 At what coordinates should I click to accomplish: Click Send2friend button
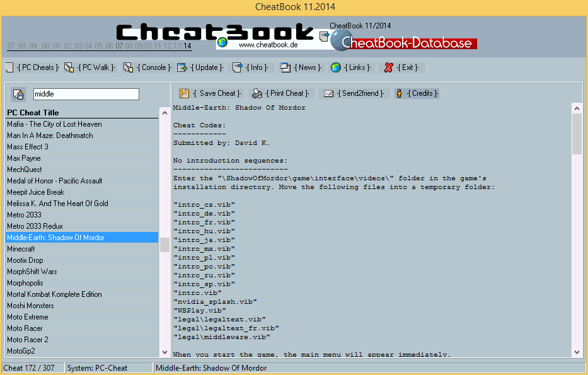pyautogui.click(x=354, y=93)
